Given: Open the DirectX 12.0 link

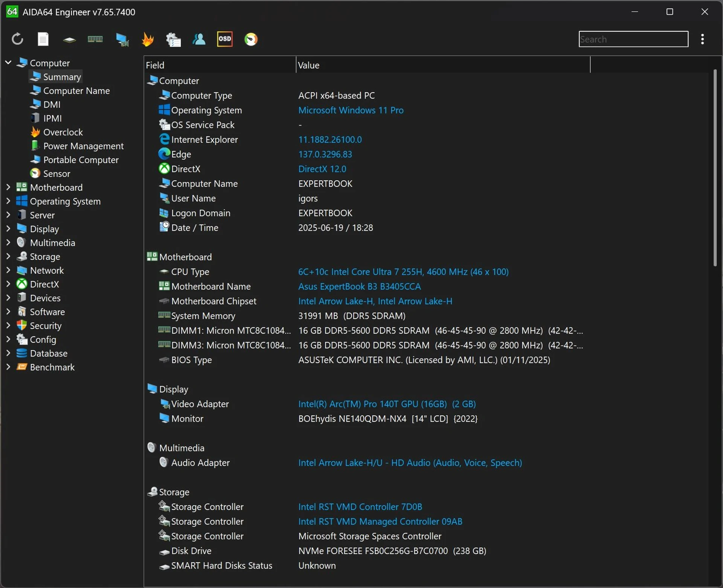Looking at the screenshot, I should [x=322, y=169].
